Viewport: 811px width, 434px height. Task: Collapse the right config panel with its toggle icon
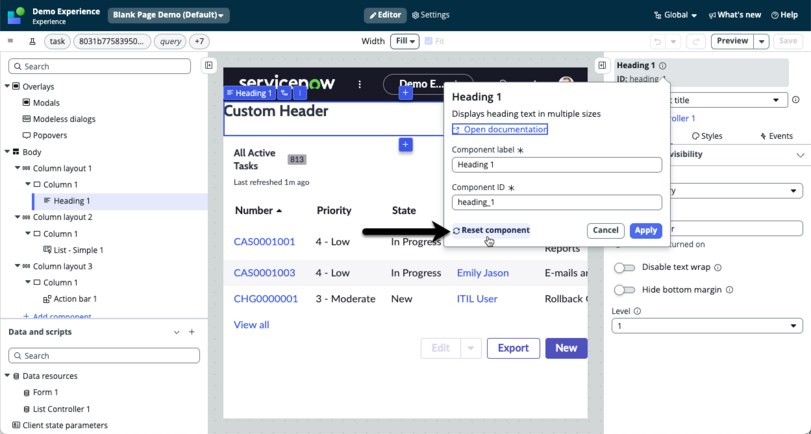pos(602,65)
